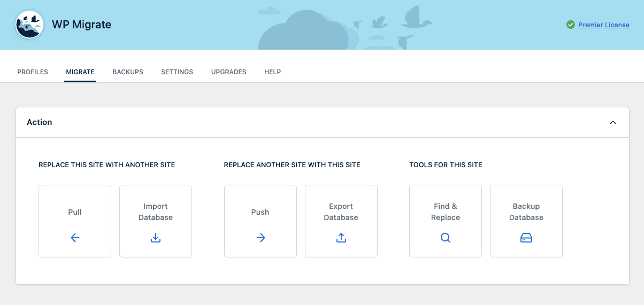644x305 pixels.
Task: Click the drive icon under Backup Database
Action: pyautogui.click(x=526, y=238)
